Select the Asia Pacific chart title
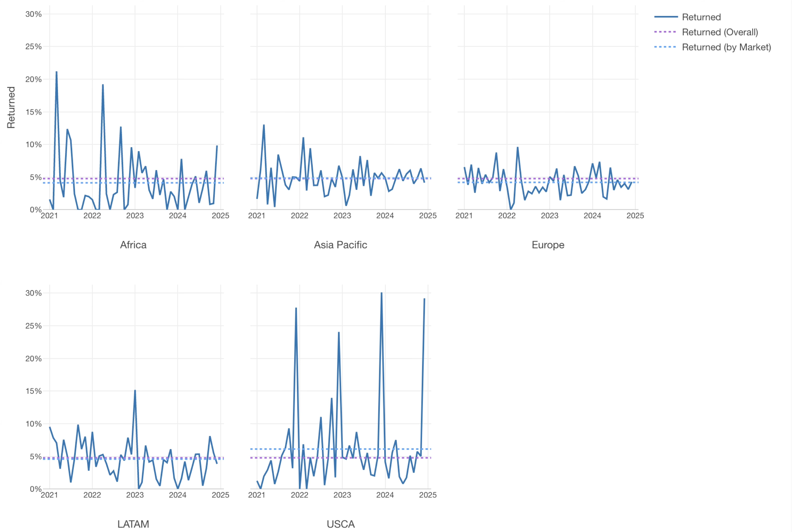Image resolution: width=792 pixels, height=532 pixels. point(340,245)
